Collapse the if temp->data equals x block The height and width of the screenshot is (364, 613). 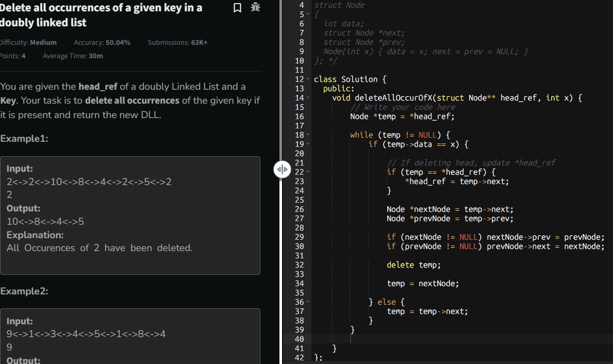point(307,144)
